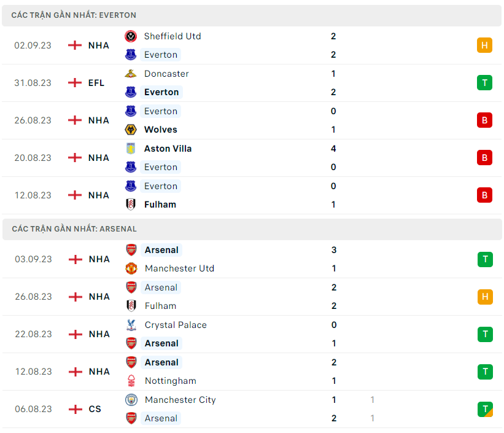Click the Manchester City club crest

pyautogui.click(x=131, y=400)
